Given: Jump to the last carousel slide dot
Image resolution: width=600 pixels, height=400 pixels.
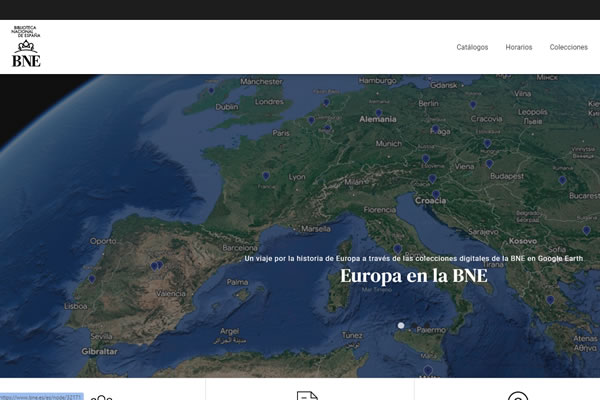Looking at the screenshot, I should click(427, 325).
